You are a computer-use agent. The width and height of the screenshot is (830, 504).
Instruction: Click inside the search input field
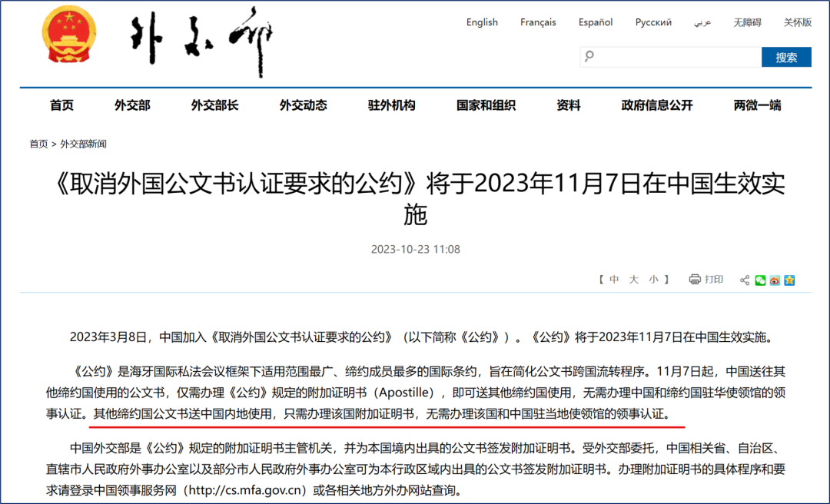pos(669,56)
